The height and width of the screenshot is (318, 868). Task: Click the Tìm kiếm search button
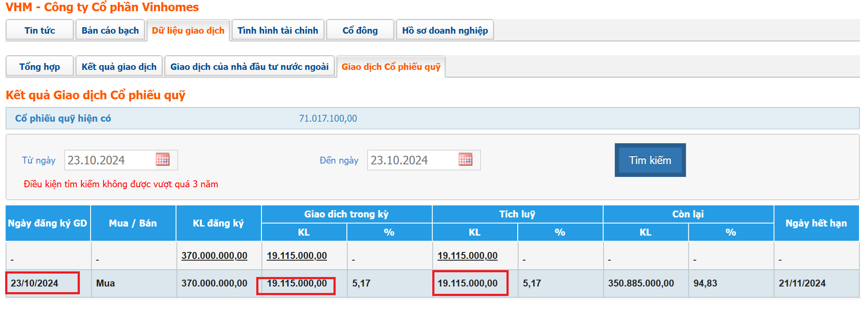pos(650,160)
